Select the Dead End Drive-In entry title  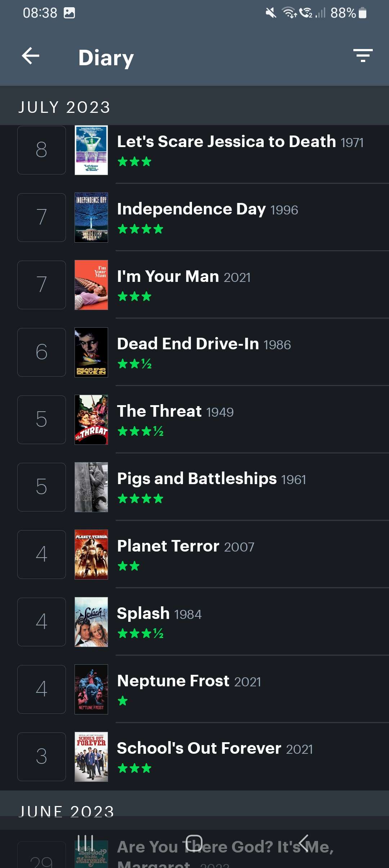click(x=188, y=344)
